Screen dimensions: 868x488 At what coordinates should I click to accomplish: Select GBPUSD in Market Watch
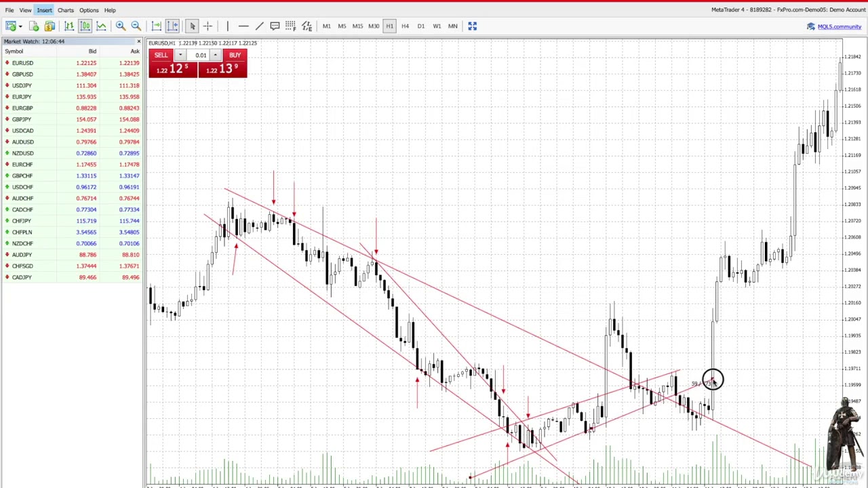click(x=71, y=74)
